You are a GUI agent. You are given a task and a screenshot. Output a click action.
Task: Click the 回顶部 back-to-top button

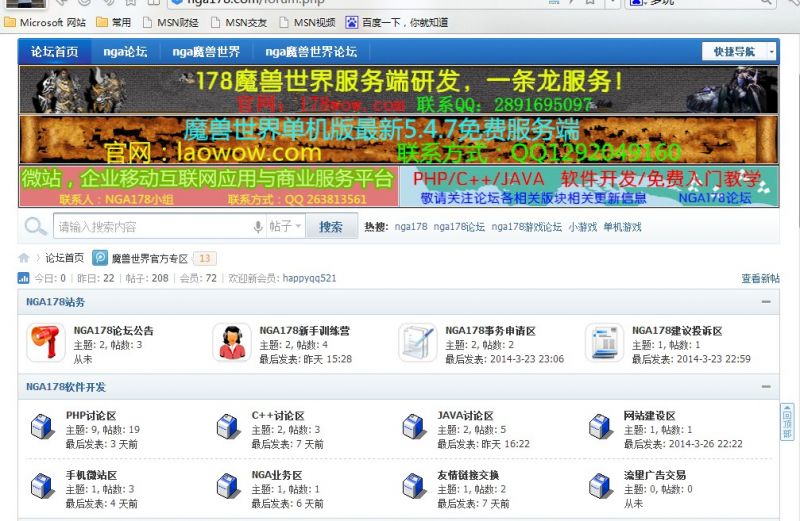click(787, 422)
